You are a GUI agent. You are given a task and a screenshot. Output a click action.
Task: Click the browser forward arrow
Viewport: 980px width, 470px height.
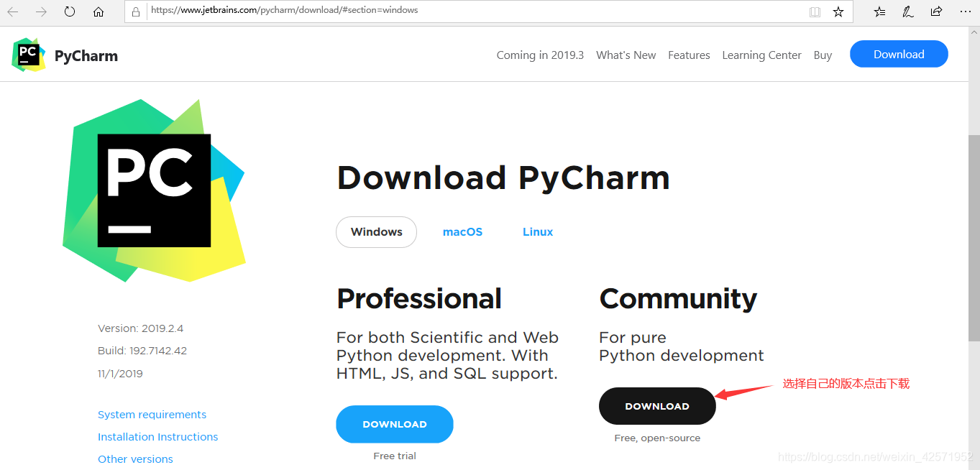(41, 11)
